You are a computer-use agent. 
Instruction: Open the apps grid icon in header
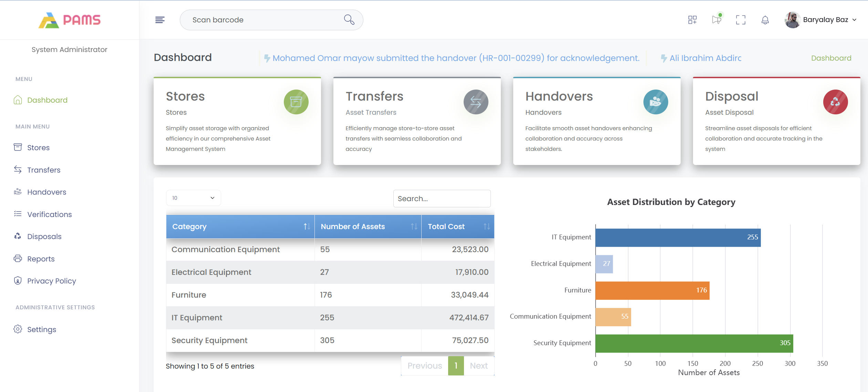(x=692, y=20)
